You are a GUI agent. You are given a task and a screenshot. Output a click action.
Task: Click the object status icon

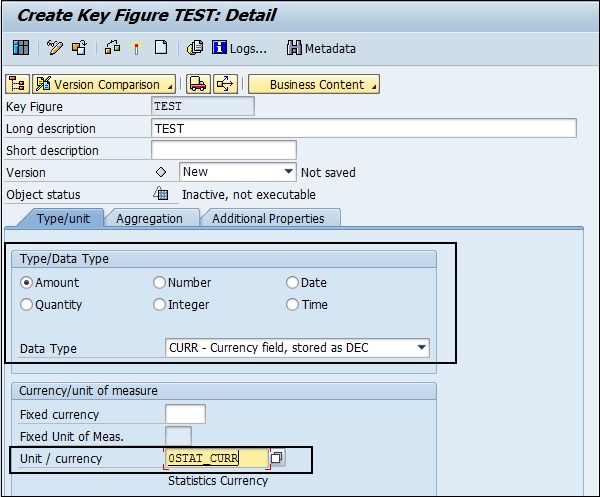(161, 194)
